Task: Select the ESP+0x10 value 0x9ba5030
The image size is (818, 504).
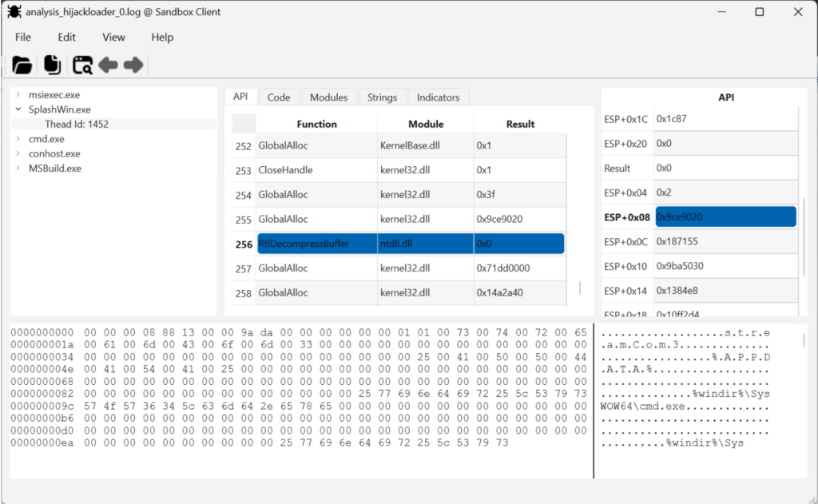Action: [725, 266]
